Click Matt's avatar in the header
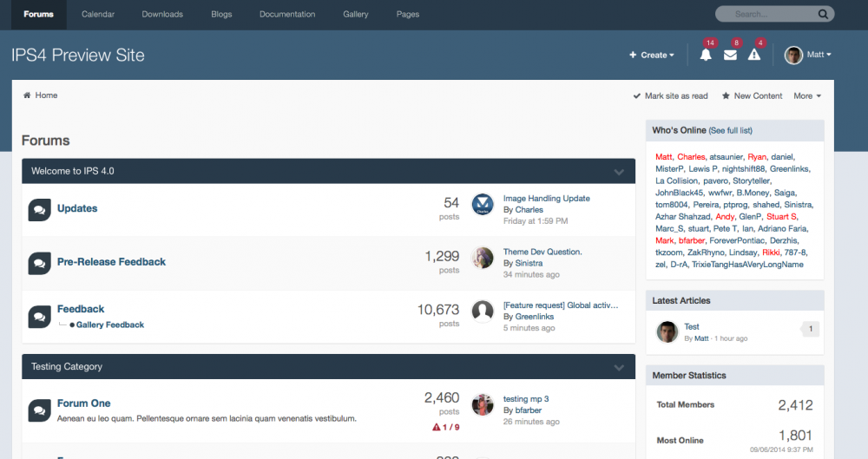Screen dimensions: 868x459 pyautogui.click(x=793, y=55)
